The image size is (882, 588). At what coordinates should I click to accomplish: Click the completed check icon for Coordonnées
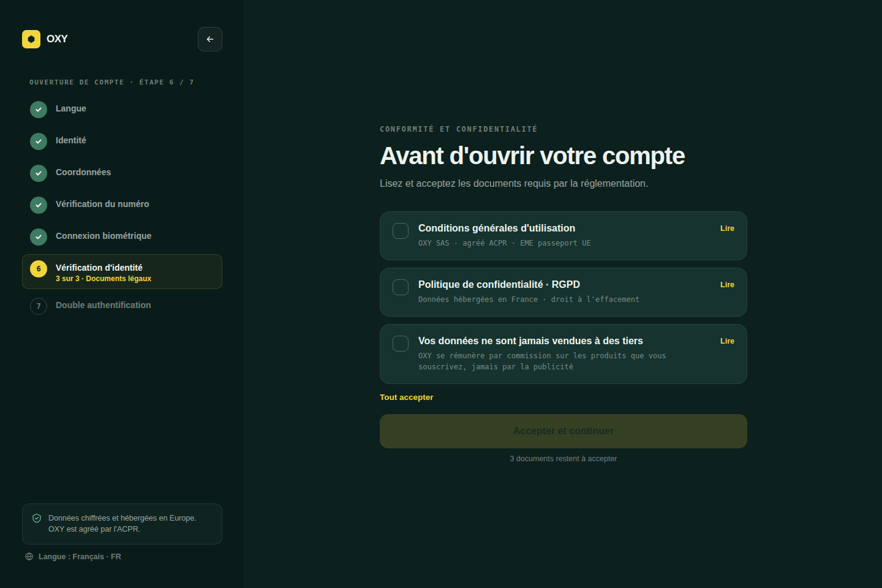coord(39,173)
